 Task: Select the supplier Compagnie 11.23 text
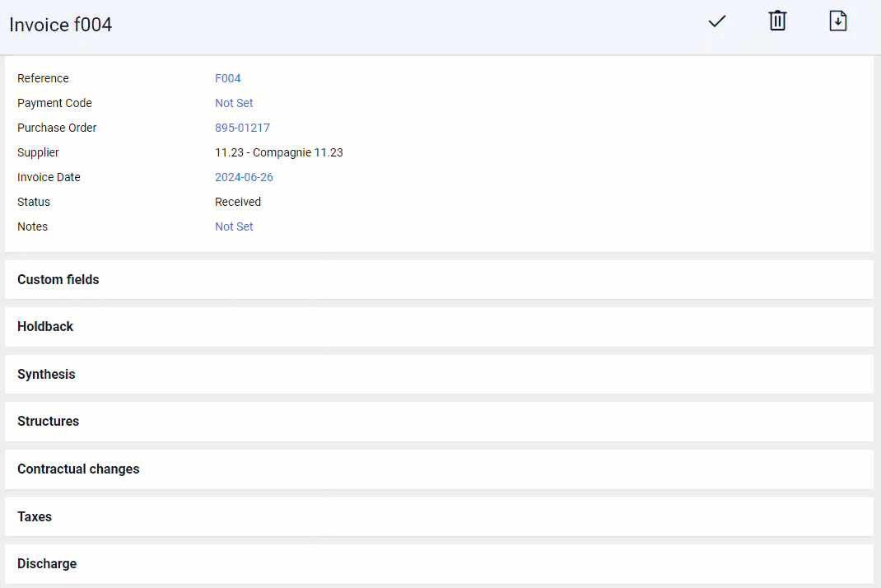pyautogui.click(x=278, y=152)
